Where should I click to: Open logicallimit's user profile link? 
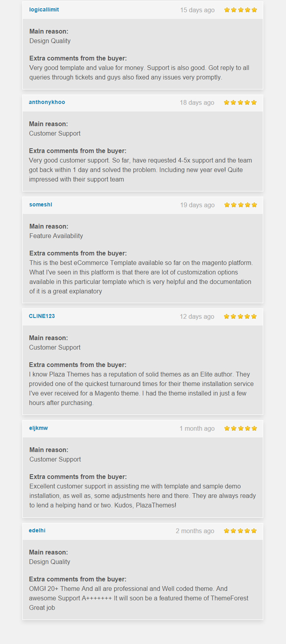coord(44,10)
